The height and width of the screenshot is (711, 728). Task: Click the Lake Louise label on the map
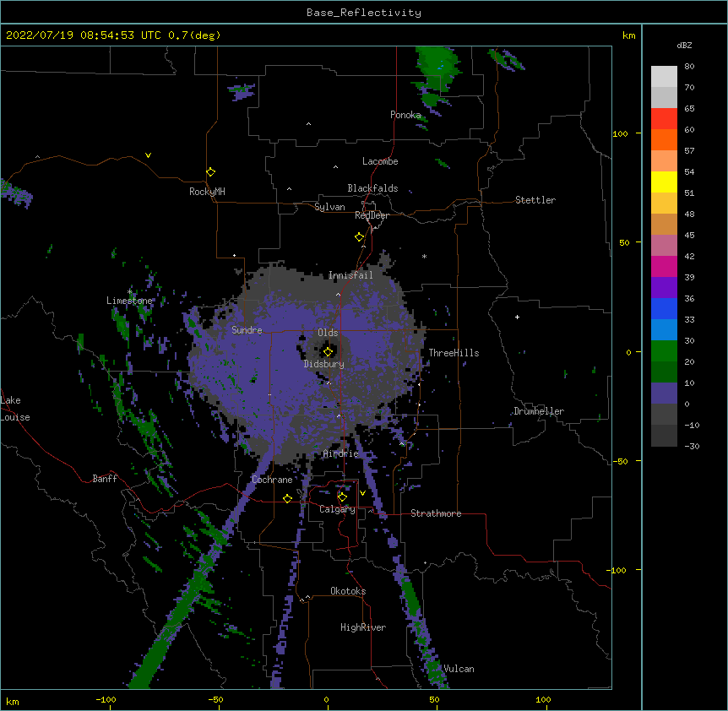[15, 409]
